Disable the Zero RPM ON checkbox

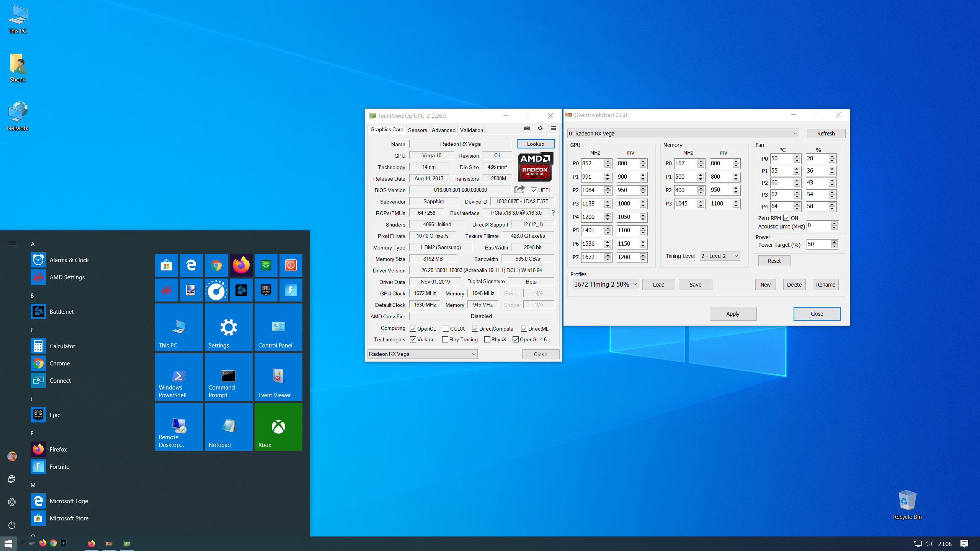tap(786, 218)
